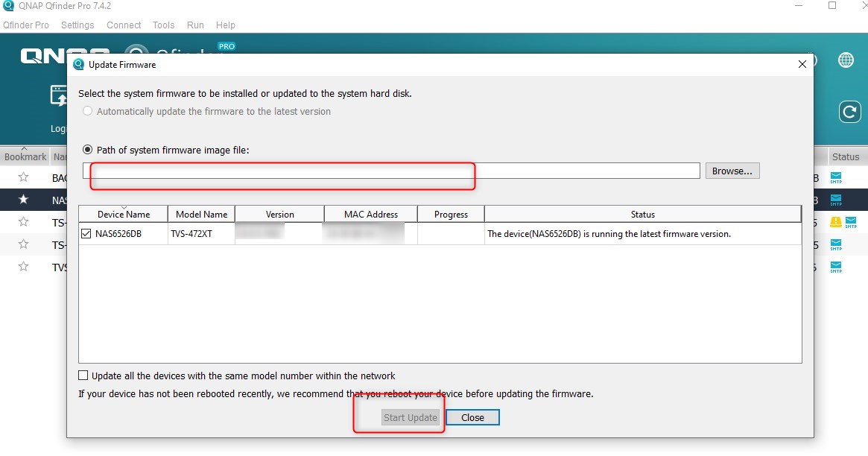
Task: Open the Help menu
Action: pos(225,25)
